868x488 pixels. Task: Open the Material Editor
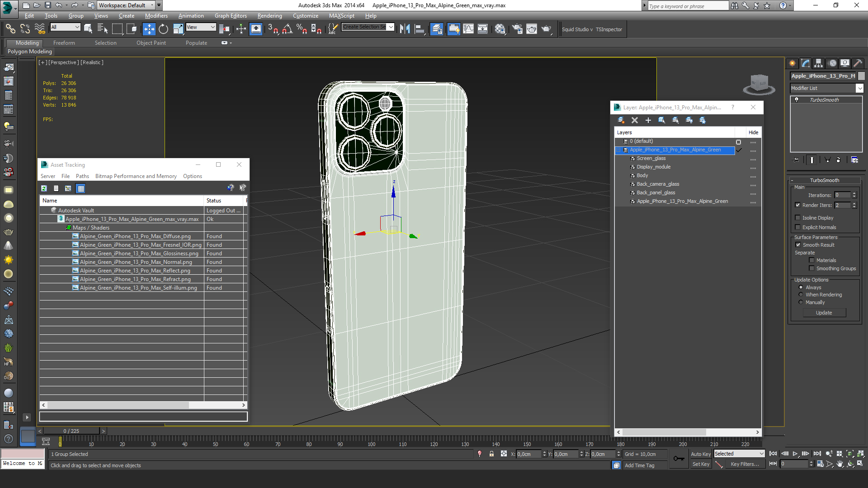coord(500,29)
